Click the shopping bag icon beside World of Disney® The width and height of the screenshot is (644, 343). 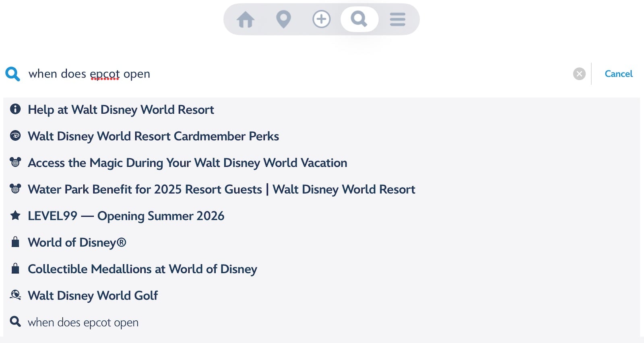click(x=15, y=242)
